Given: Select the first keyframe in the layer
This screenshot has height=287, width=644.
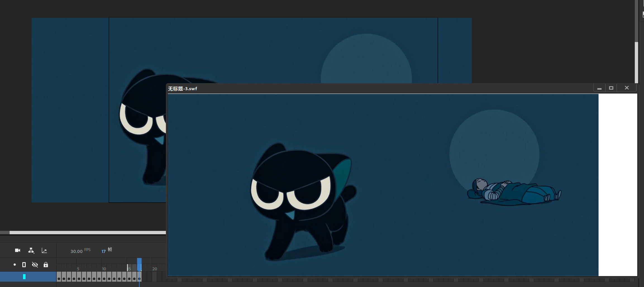Looking at the screenshot, I should coord(59,277).
